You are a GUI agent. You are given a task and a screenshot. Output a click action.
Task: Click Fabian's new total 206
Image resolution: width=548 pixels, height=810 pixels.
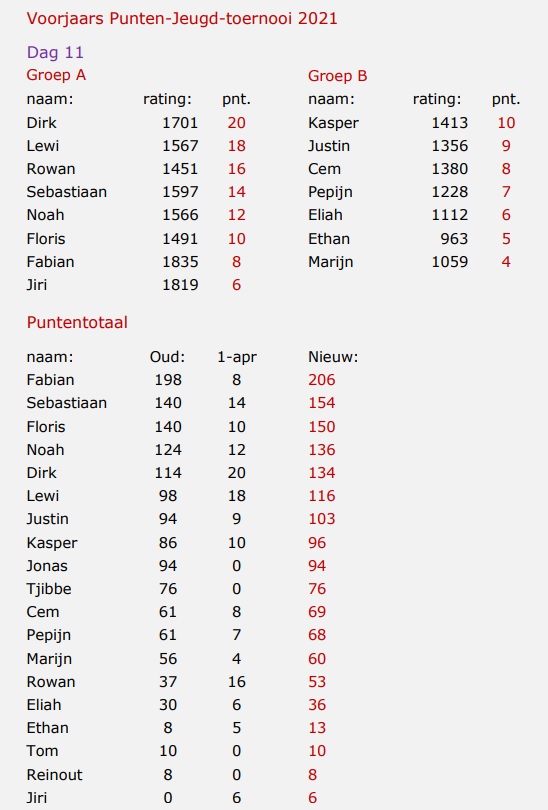(x=322, y=380)
